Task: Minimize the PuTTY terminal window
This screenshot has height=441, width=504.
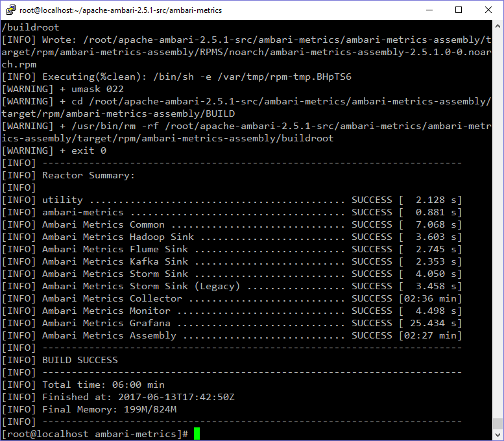Action: 429,10
